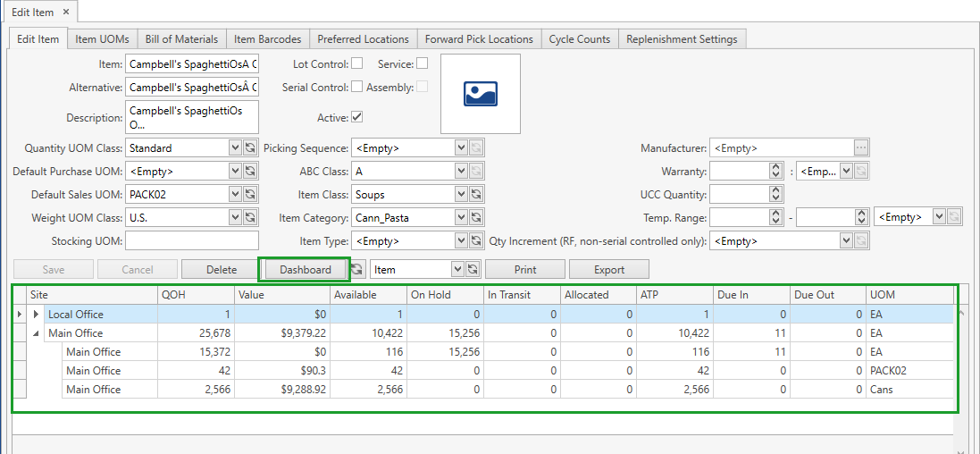
Task: Click the item image placeholder icon
Action: click(480, 94)
